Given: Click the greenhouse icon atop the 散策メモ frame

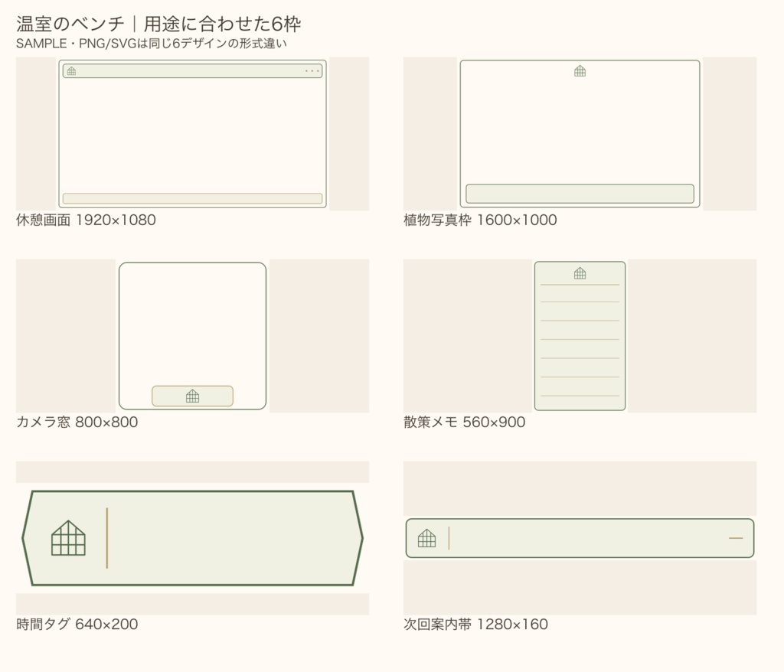Looking at the screenshot, I should tap(580, 273).
